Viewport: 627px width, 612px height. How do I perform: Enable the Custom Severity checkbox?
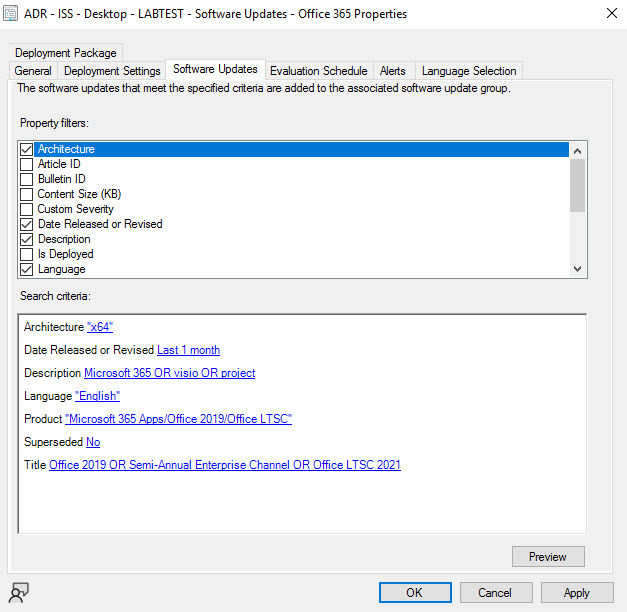coord(26,209)
